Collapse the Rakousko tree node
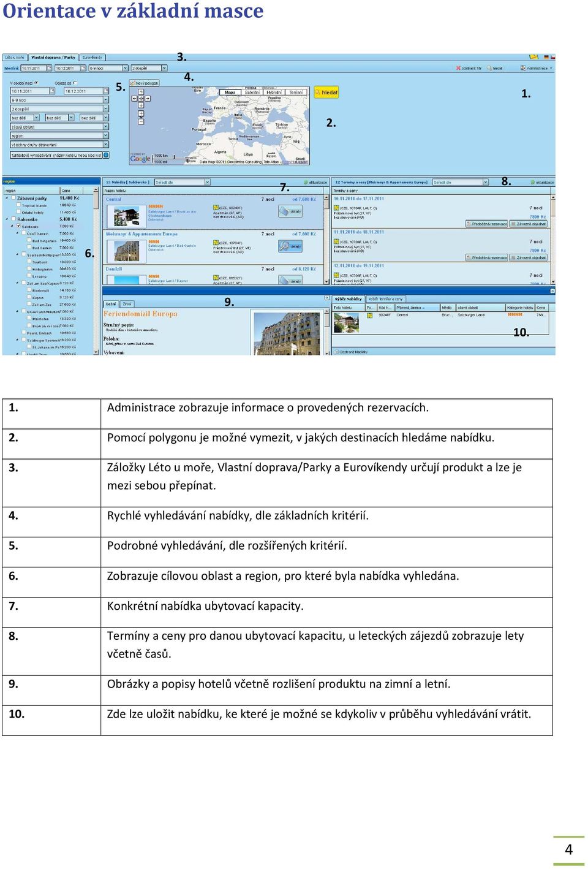588x869 pixels. pyautogui.click(x=6, y=219)
